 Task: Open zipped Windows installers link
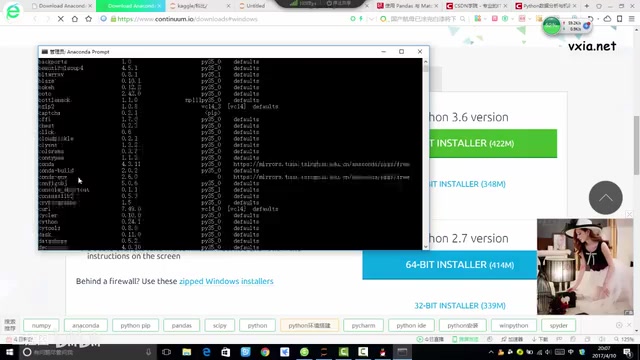[226, 281]
